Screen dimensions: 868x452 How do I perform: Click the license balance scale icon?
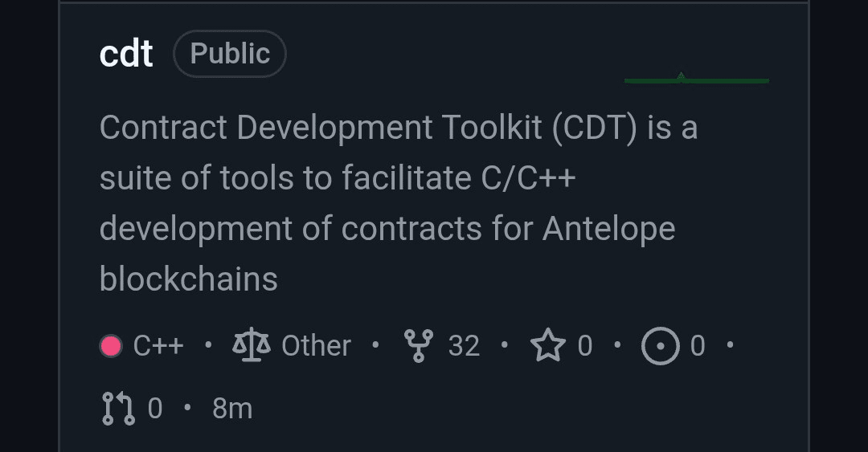(252, 344)
